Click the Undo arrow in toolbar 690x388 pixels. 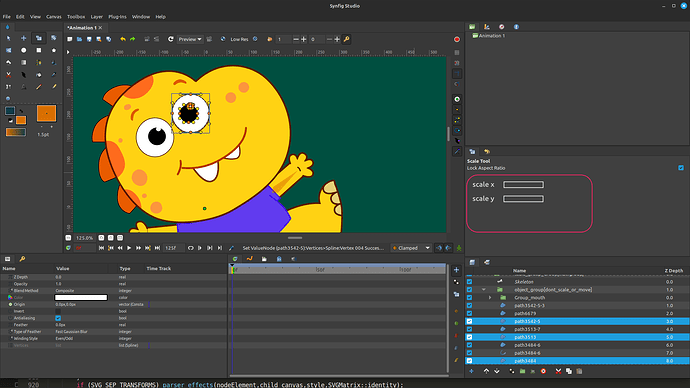[x=123, y=39]
